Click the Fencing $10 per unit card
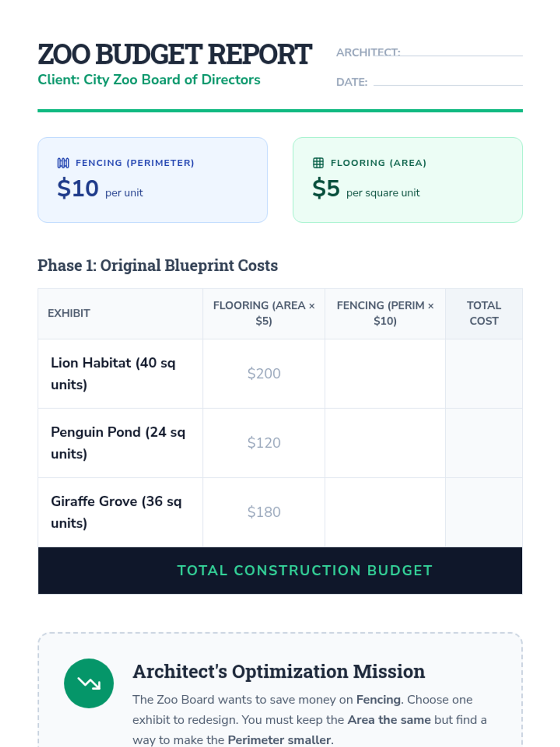Image resolution: width=560 pixels, height=747 pixels. [153, 180]
